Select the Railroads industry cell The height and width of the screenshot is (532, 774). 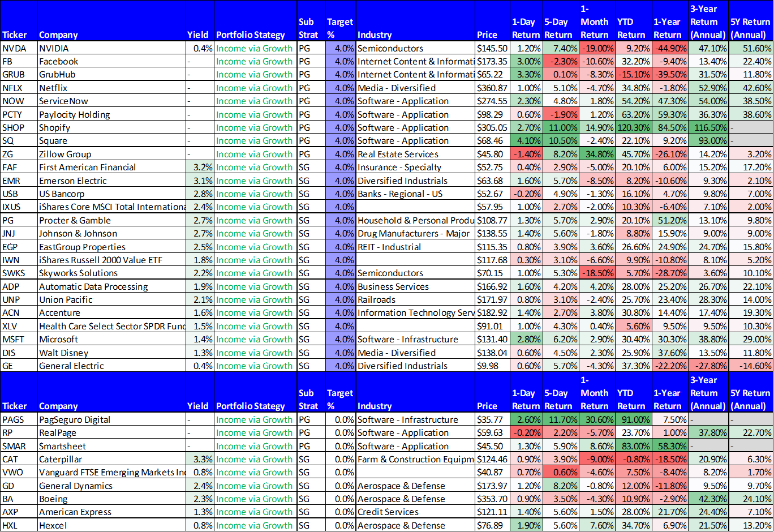tap(416, 299)
